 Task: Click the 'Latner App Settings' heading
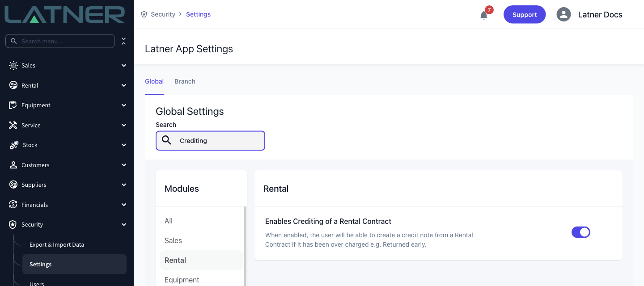pos(189,49)
